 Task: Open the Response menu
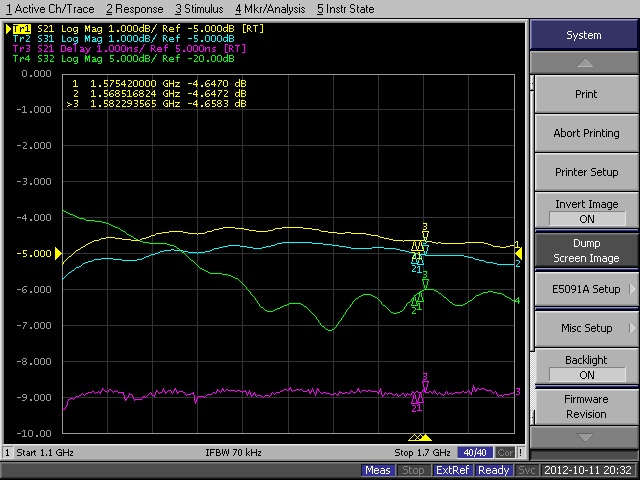135,8
